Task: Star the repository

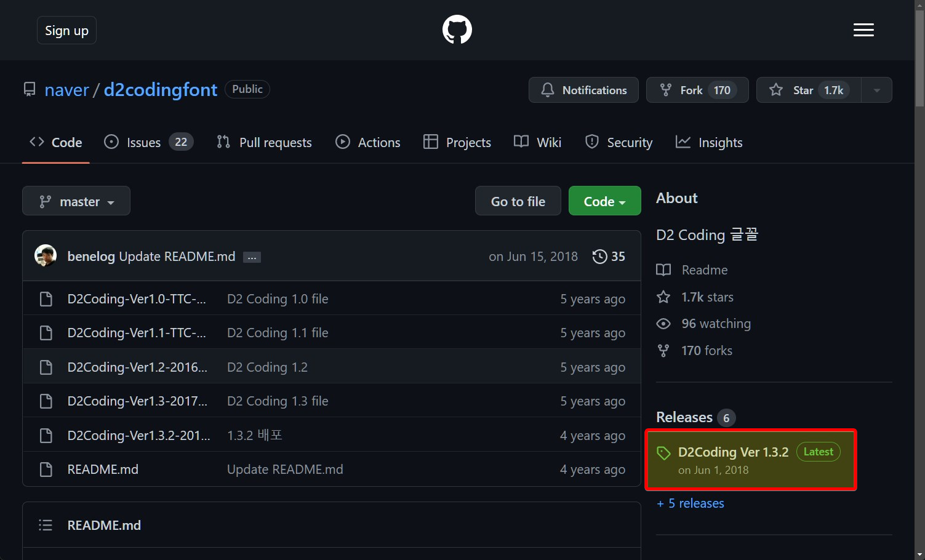Action: (809, 90)
